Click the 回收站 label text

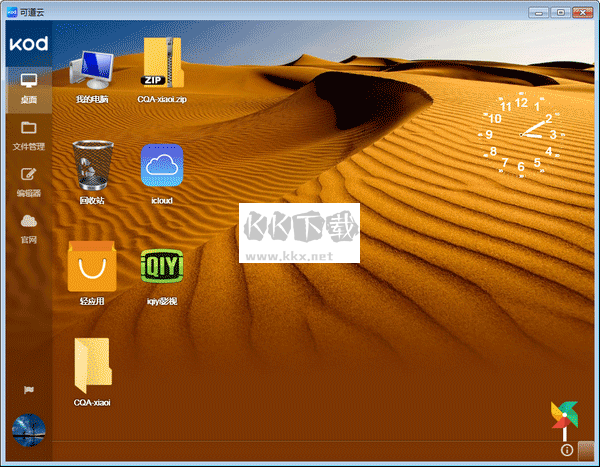tap(92, 201)
